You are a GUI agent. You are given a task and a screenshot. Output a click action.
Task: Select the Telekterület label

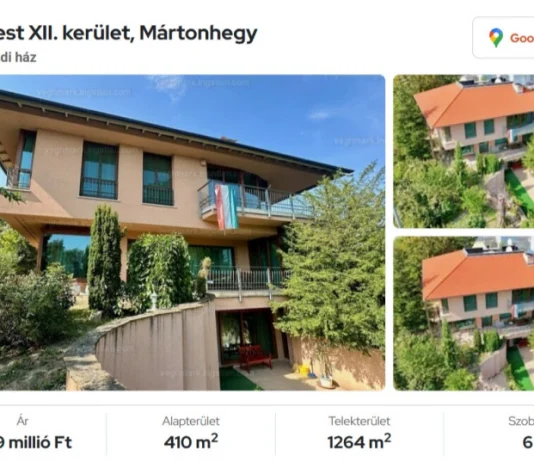tap(359, 421)
